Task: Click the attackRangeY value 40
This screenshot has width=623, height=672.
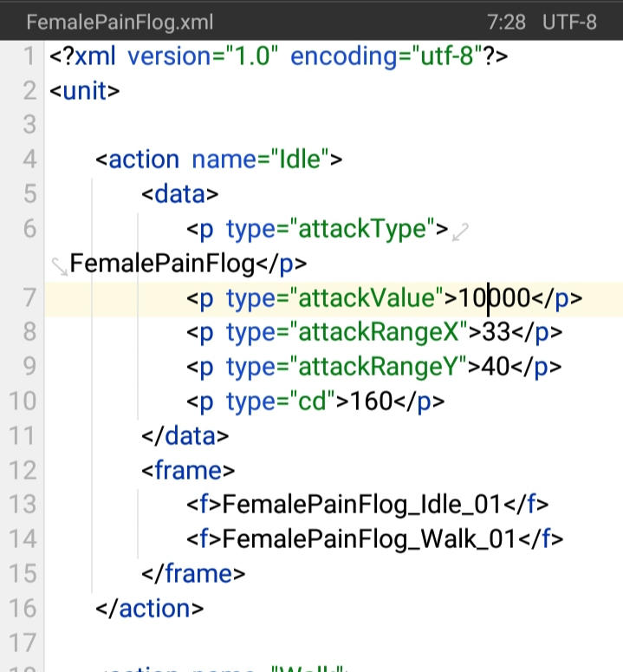Action: click(496, 367)
